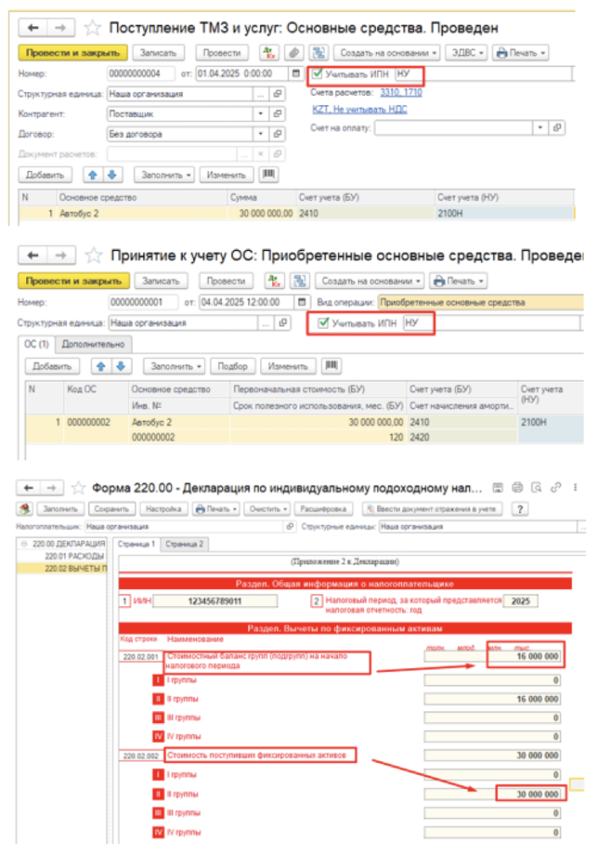This screenshot has width=598, height=868.
Task: Open Дт/Кт postings icon in Поступление ТМЗ toolbar
Action: (269, 53)
